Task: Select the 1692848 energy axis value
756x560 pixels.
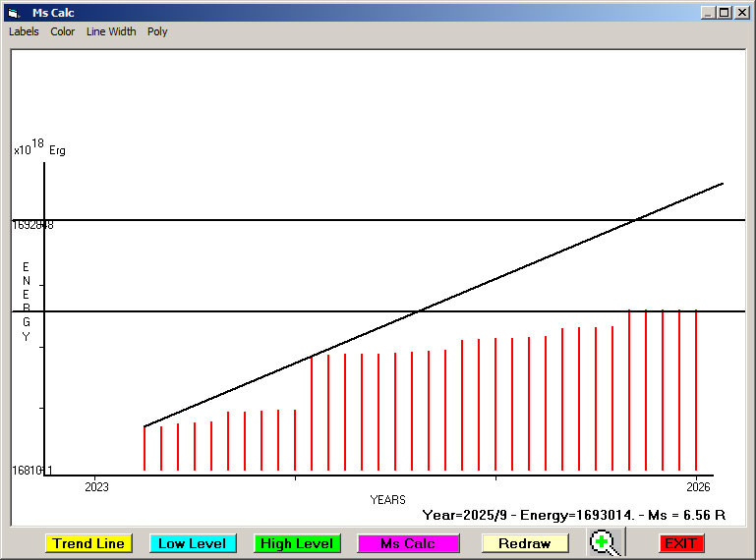Action: 32,225
